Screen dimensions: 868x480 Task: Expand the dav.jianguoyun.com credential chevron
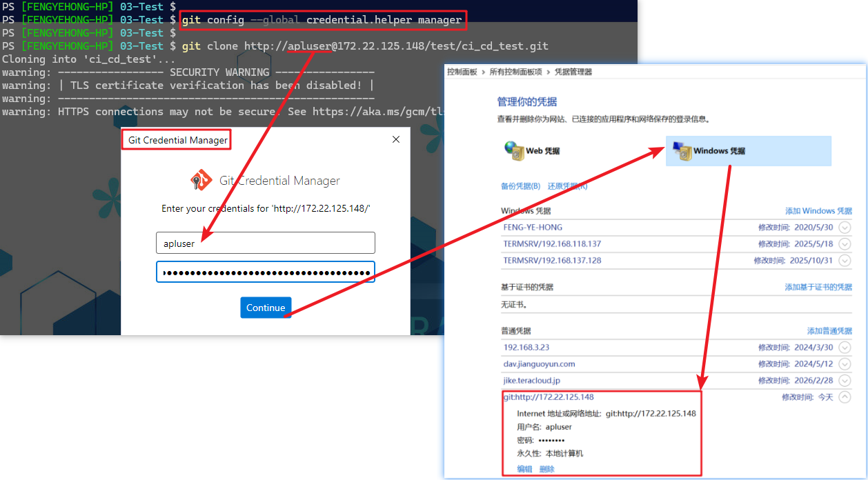tap(845, 364)
